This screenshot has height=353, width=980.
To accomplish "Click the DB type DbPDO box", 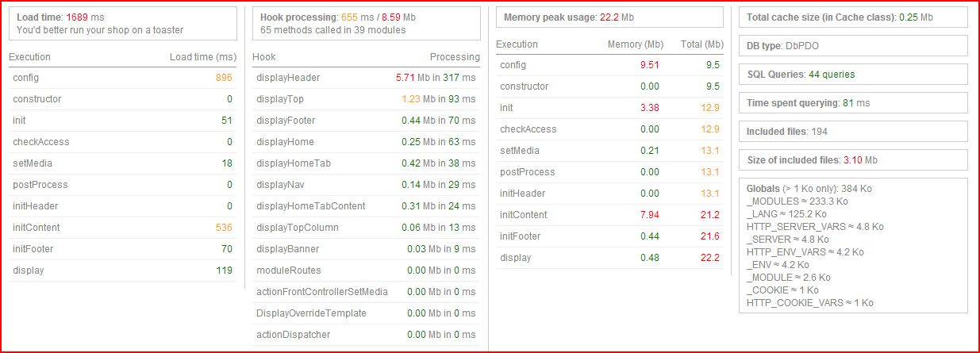I will pos(853,46).
